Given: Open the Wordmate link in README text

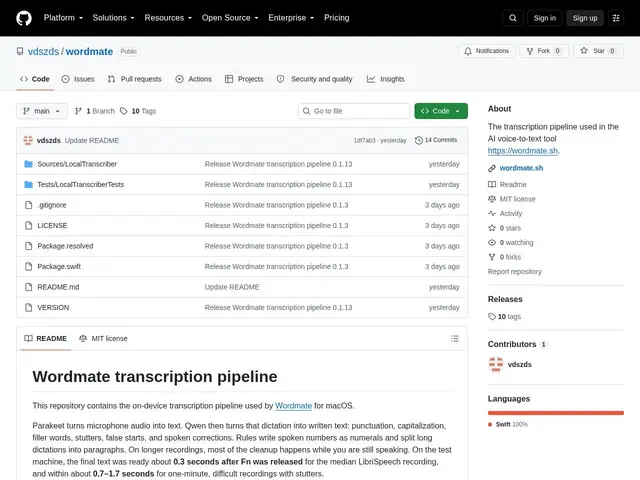Looking at the screenshot, I should tap(293, 406).
